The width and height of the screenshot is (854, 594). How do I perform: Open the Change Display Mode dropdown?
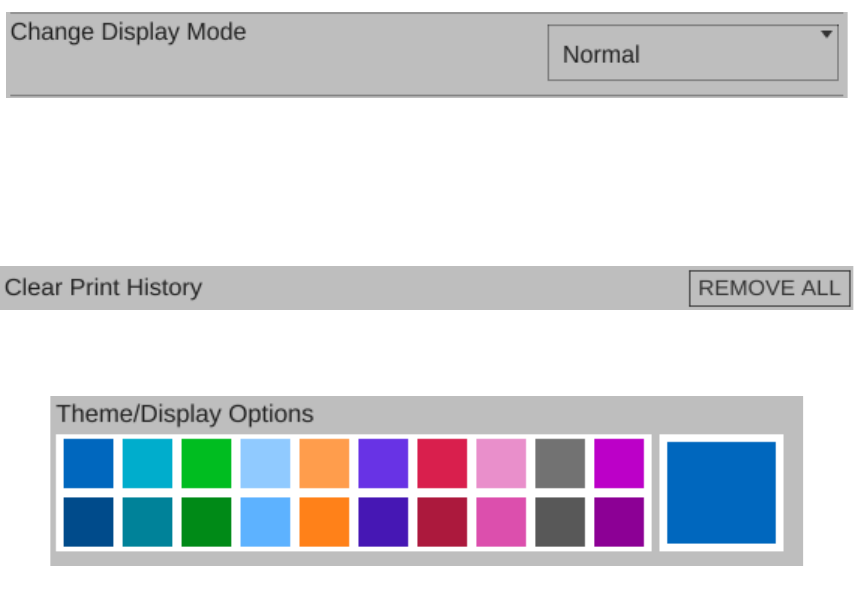tap(692, 54)
